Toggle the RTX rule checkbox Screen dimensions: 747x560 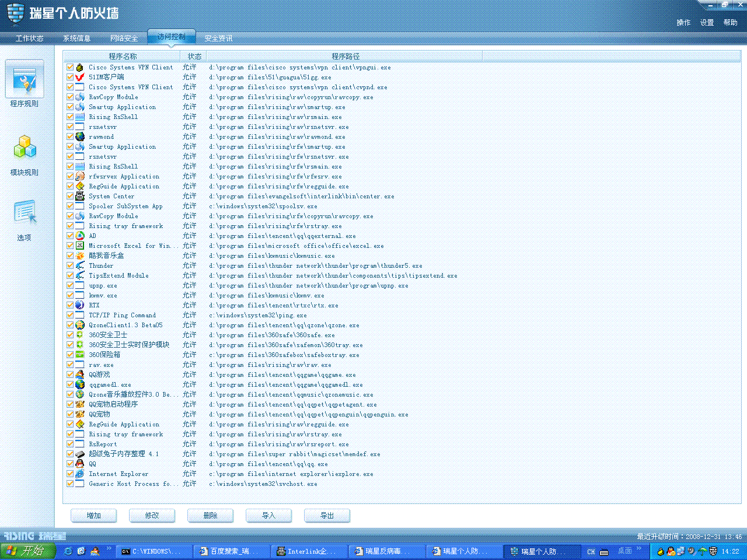[x=70, y=305]
